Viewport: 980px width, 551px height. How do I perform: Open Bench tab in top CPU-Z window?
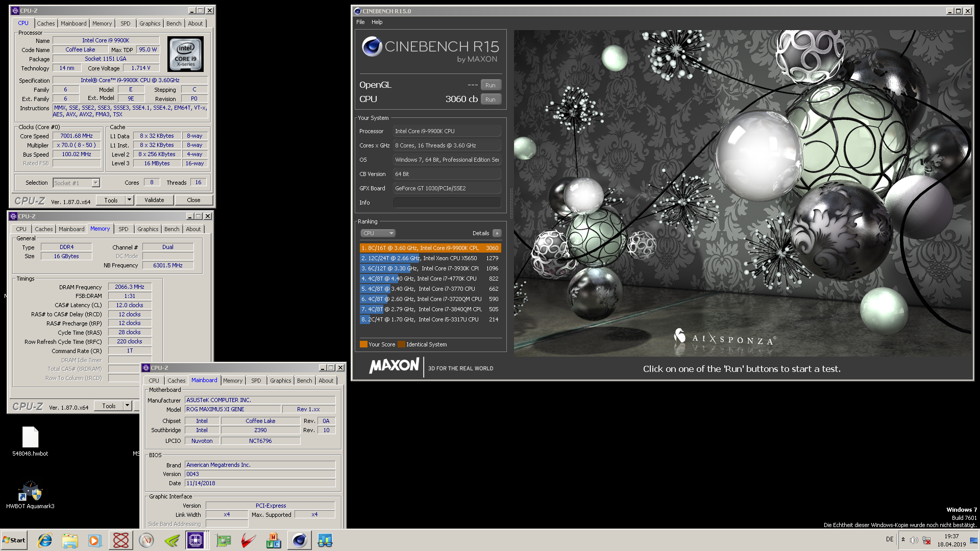tap(174, 23)
